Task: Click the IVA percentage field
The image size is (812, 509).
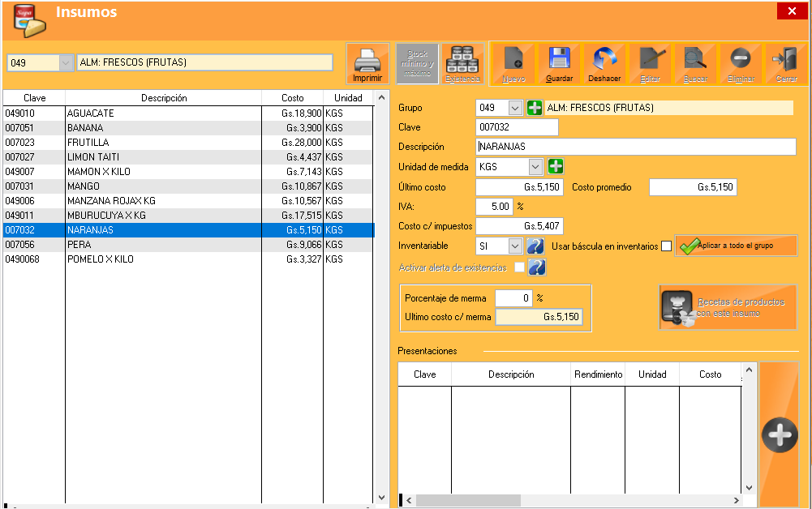Action: pyautogui.click(x=494, y=207)
